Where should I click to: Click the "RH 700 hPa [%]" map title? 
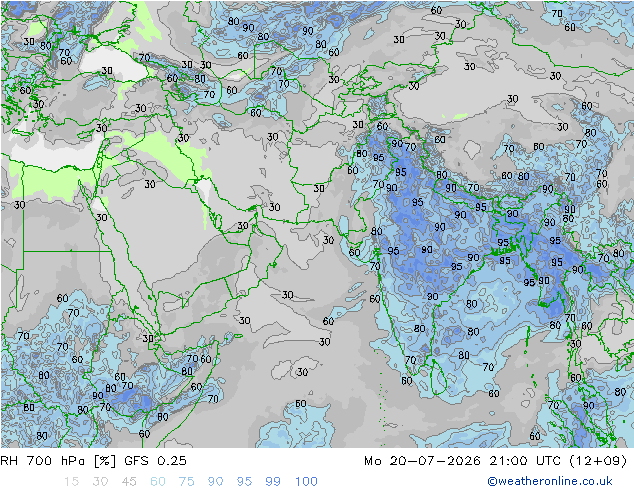(58, 461)
